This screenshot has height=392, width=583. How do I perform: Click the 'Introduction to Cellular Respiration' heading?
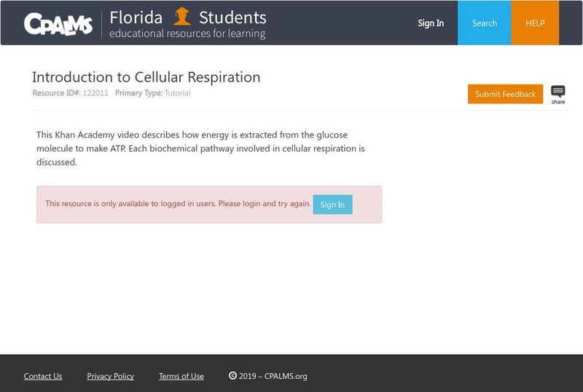click(146, 77)
